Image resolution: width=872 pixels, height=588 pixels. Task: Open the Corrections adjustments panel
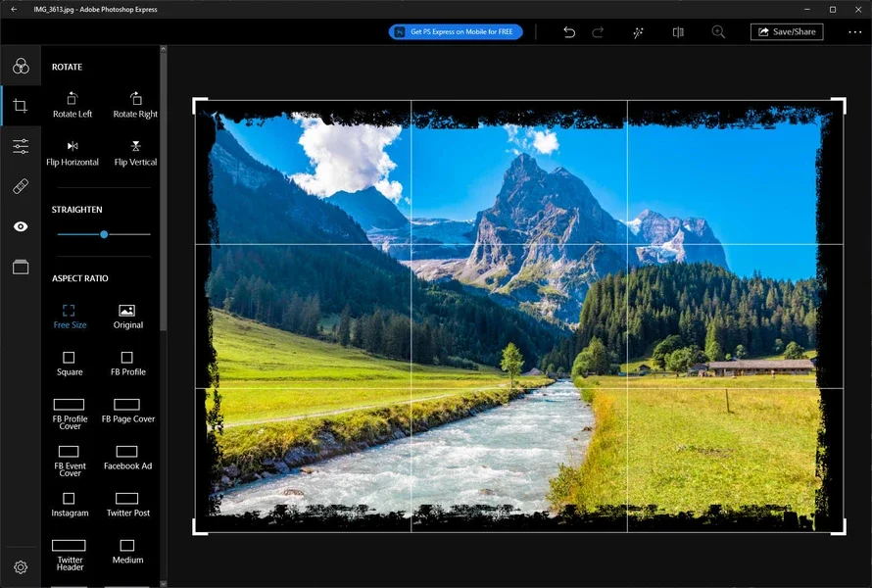pyautogui.click(x=21, y=145)
